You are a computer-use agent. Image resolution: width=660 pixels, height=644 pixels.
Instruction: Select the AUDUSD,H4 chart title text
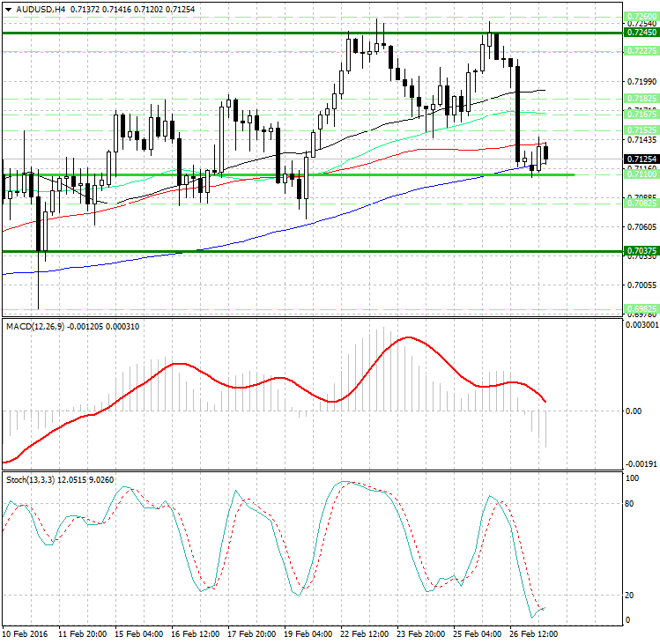(x=34, y=10)
